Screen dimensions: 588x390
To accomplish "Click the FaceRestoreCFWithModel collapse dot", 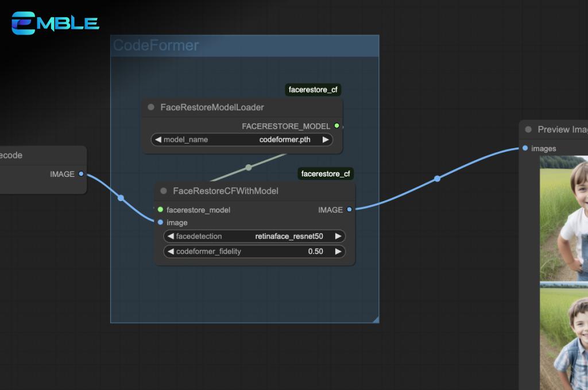I will 164,191.
